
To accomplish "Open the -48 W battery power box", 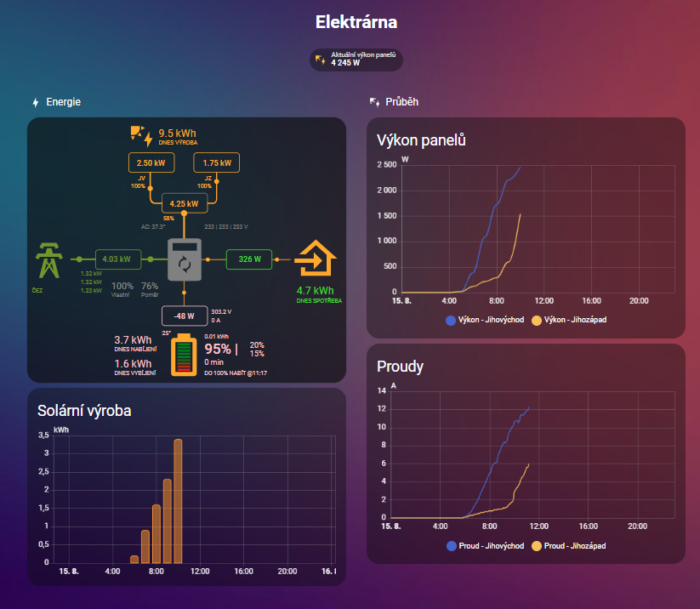I will pos(184,316).
